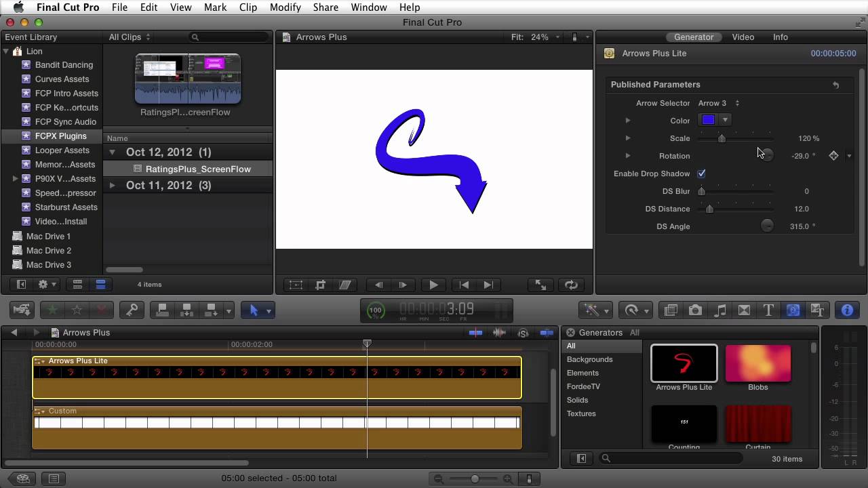This screenshot has height=488, width=868.
Task: Add a Rotation keyframe
Action: (833, 156)
